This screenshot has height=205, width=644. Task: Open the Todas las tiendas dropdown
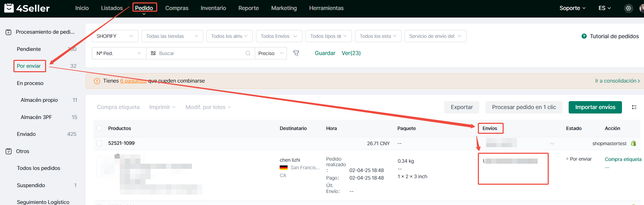(x=172, y=36)
